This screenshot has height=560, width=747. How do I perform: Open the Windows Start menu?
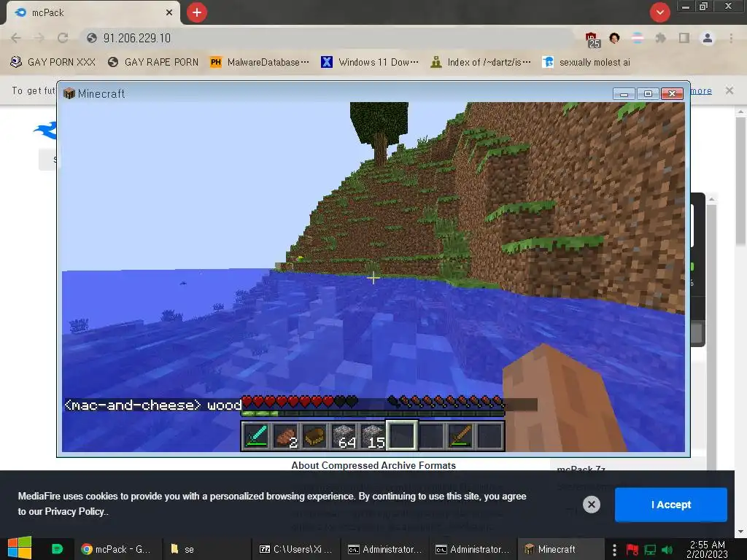pos(20,548)
